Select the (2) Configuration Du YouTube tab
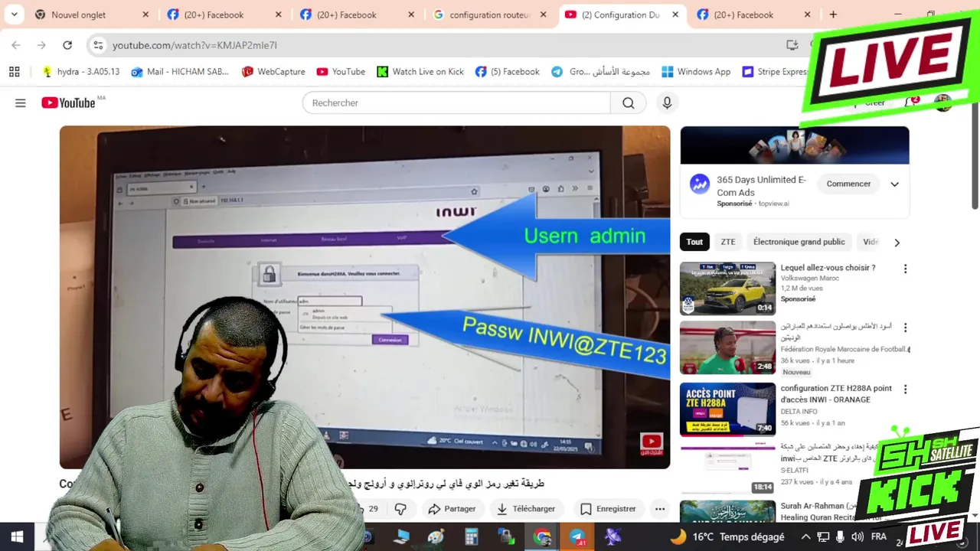 coord(622,15)
